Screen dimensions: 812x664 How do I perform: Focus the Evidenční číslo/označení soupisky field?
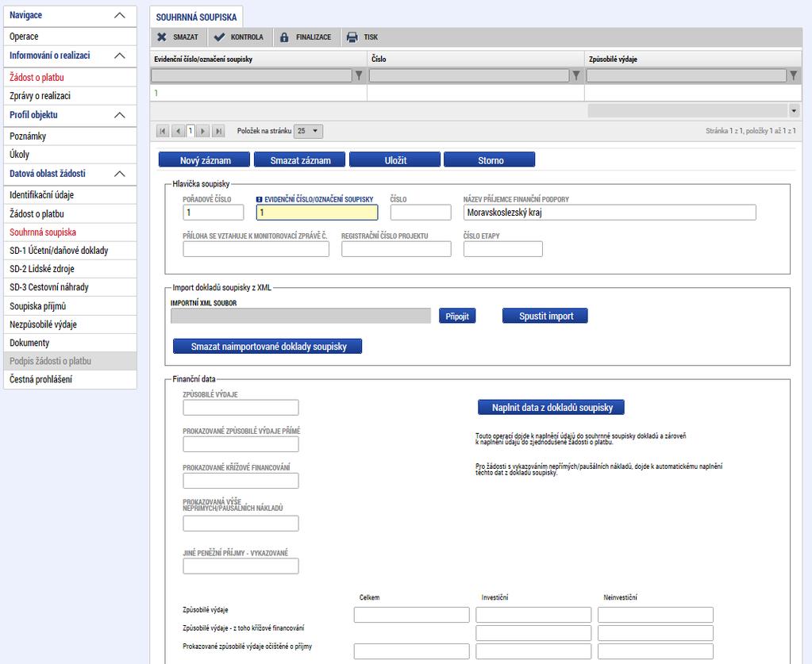[317, 212]
